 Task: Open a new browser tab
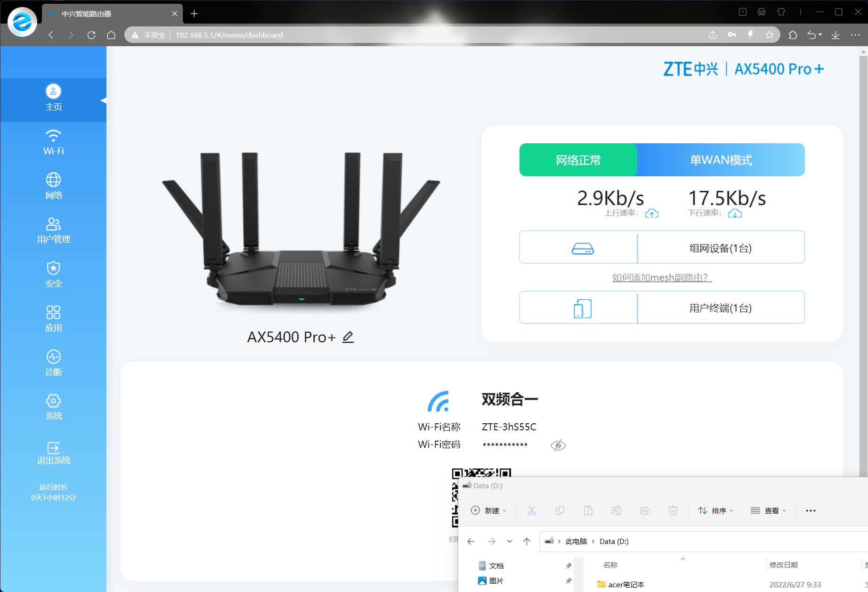coord(194,14)
